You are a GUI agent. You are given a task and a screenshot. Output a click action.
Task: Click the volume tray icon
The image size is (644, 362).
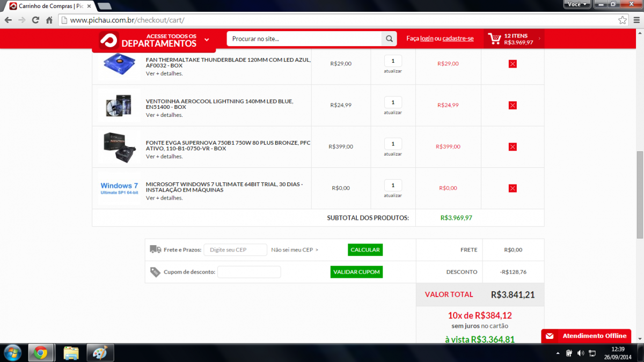581,353
